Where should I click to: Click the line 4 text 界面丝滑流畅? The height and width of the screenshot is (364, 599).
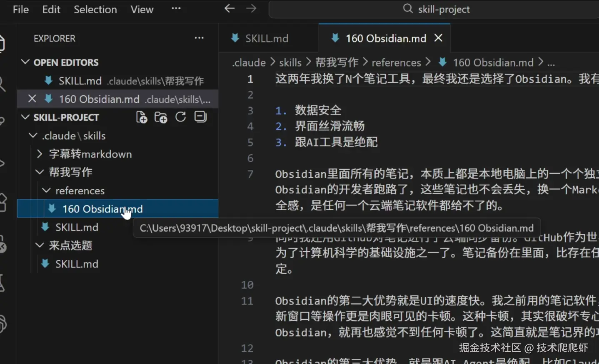pos(330,126)
